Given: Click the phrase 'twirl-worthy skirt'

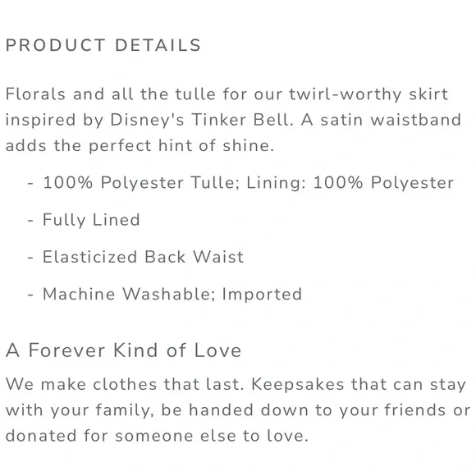Looking at the screenshot, I should (368, 94).
